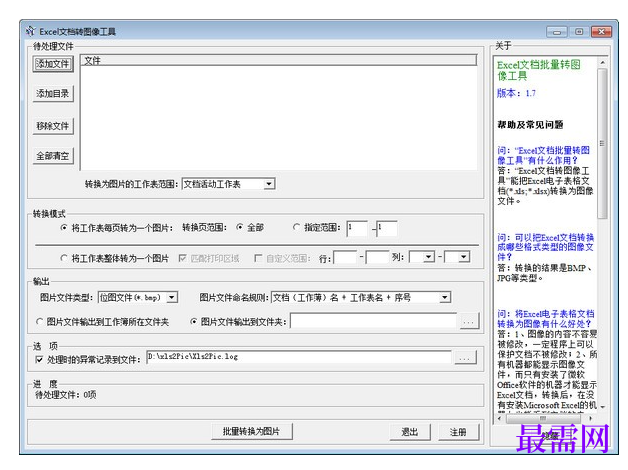The image size is (628, 470).
Task: Click the About panel vertical scrollbar
Action: pyautogui.click(x=602, y=144)
